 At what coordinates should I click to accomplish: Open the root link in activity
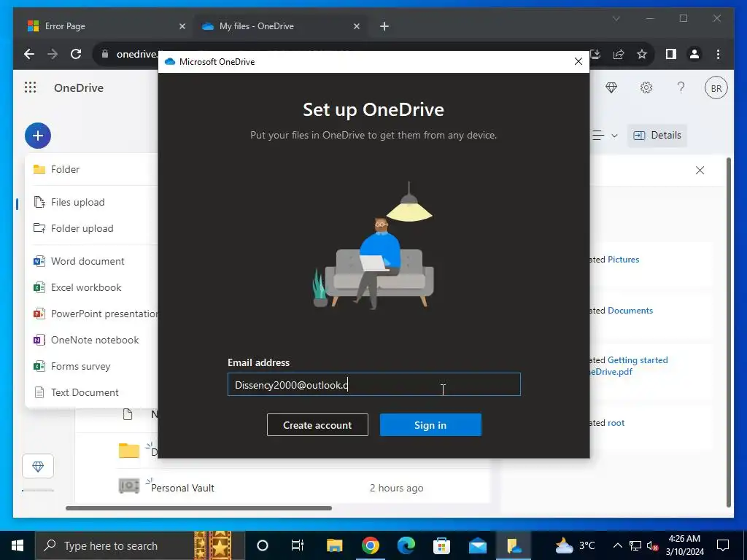click(616, 423)
